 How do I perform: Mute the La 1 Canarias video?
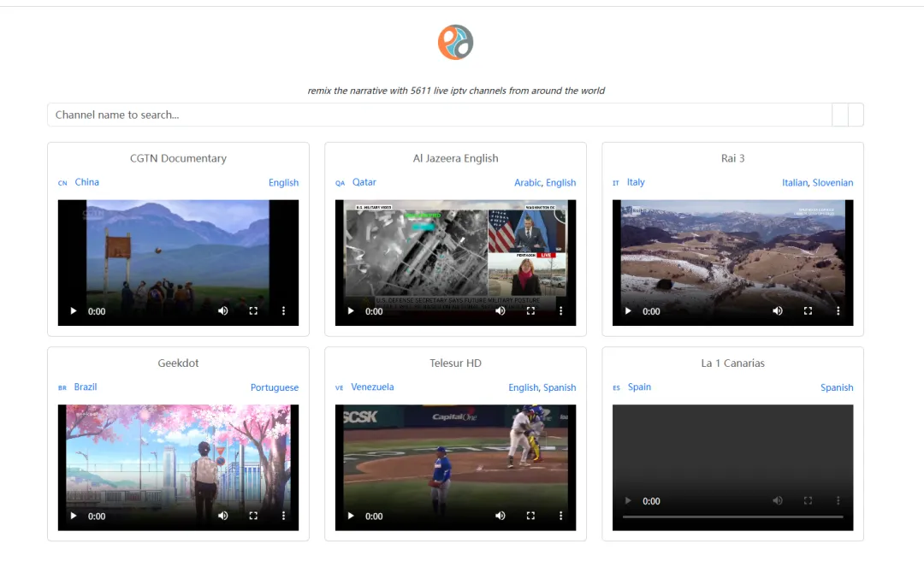coord(778,501)
